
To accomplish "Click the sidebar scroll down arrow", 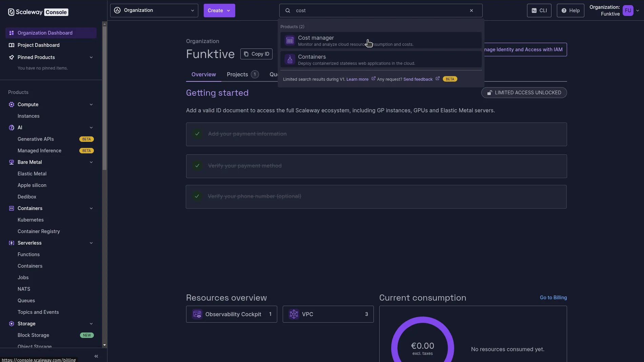I will [104, 345].
